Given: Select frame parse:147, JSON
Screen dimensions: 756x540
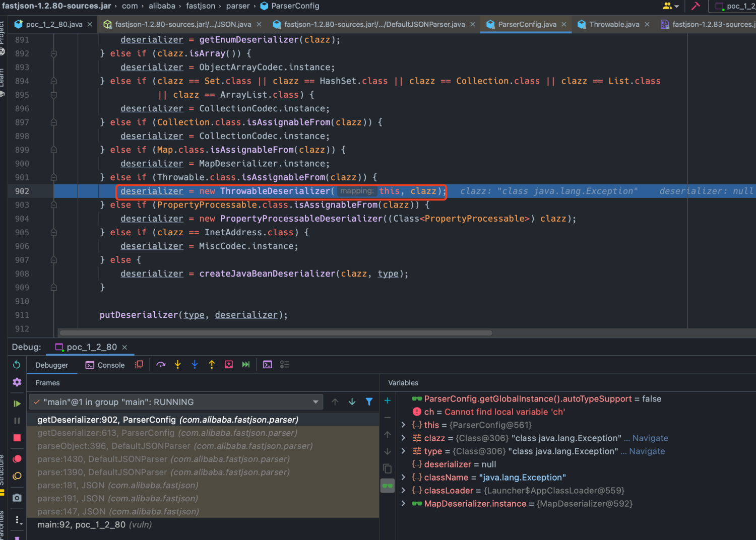Looking at the screenshot, I should click(x=203, y=511).
